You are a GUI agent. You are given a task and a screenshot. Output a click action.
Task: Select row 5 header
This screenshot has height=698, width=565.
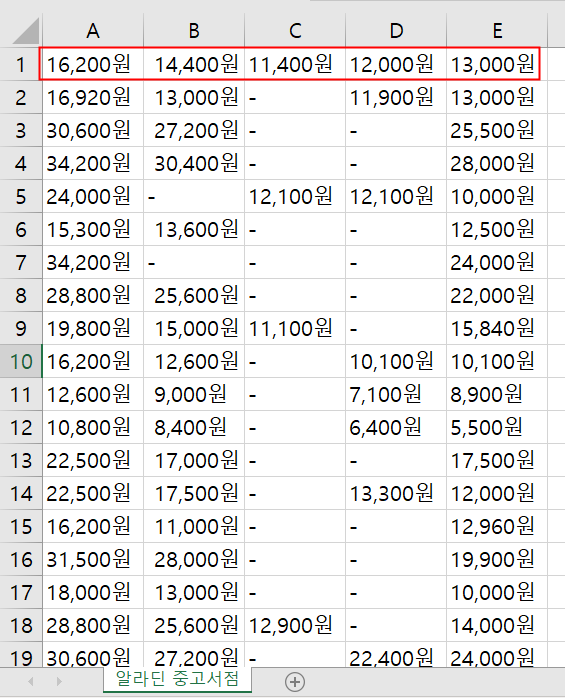pos(21,196)
